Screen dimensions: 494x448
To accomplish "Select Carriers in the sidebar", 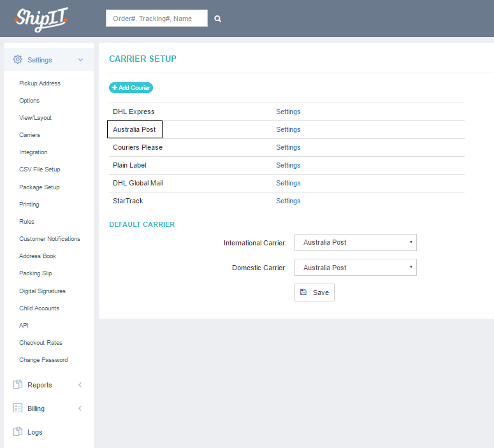I will pos(29,135).
